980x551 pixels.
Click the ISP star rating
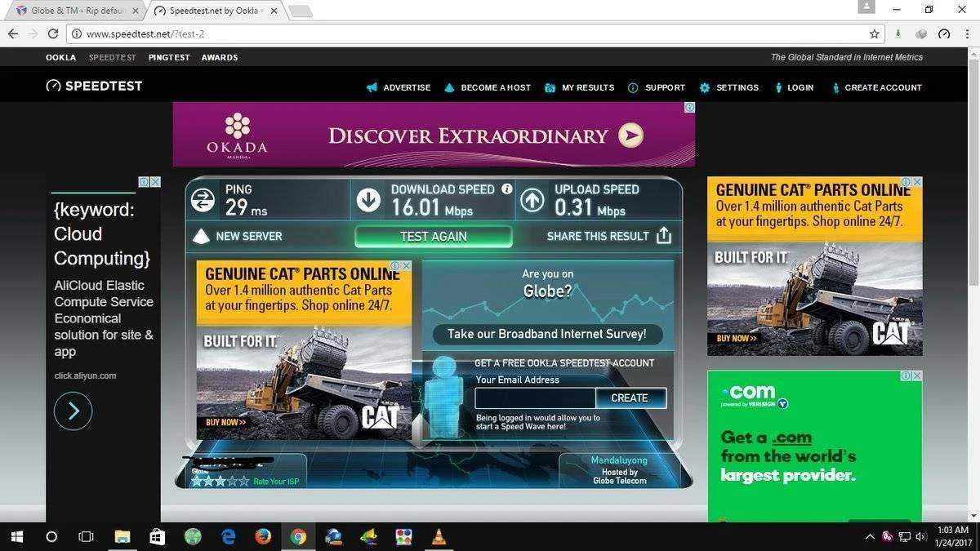[220, 482]
